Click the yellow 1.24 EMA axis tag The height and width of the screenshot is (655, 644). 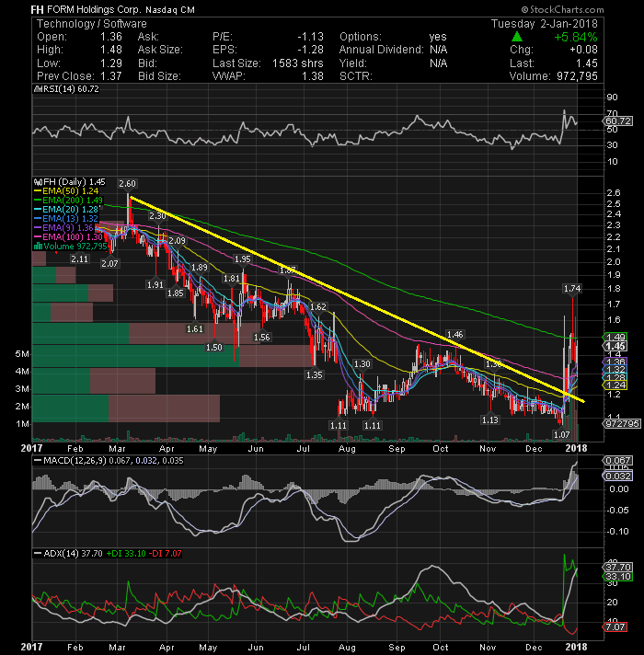[615, 385]
